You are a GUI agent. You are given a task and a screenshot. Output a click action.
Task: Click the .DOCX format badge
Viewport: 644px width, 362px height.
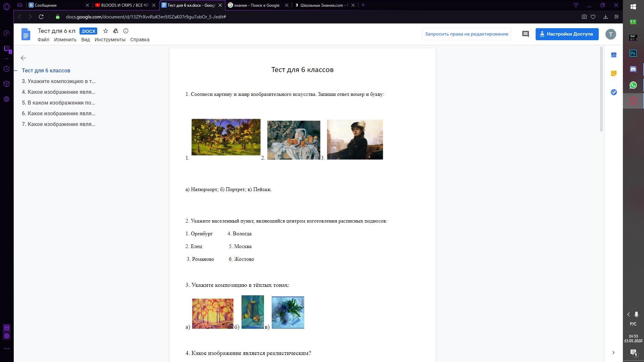pyautogui.click(x=88, y=31)
